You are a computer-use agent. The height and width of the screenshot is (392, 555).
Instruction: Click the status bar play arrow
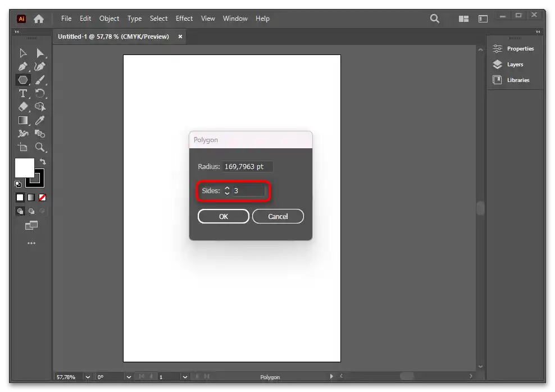click(x=331, y=376)
